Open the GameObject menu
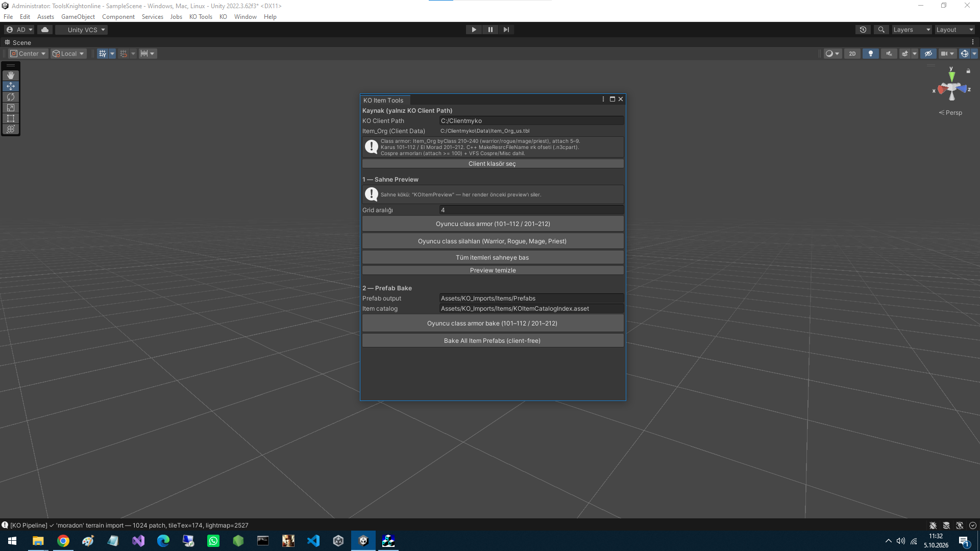 [x=78, y=17]
